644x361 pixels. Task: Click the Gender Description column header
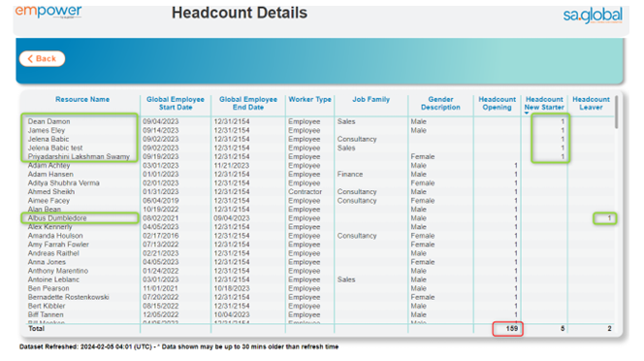point(440,103)
